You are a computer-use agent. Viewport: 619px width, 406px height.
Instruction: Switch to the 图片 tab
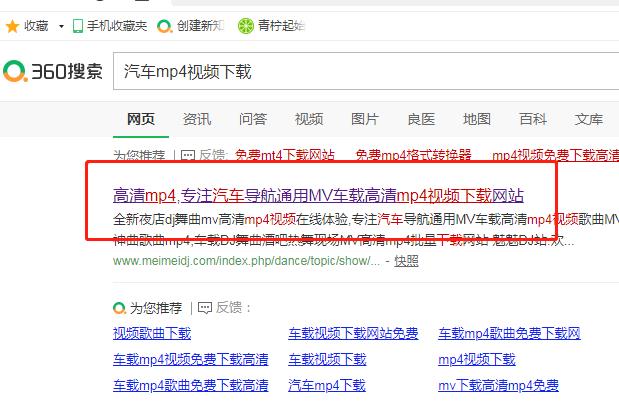pos(365,119)
